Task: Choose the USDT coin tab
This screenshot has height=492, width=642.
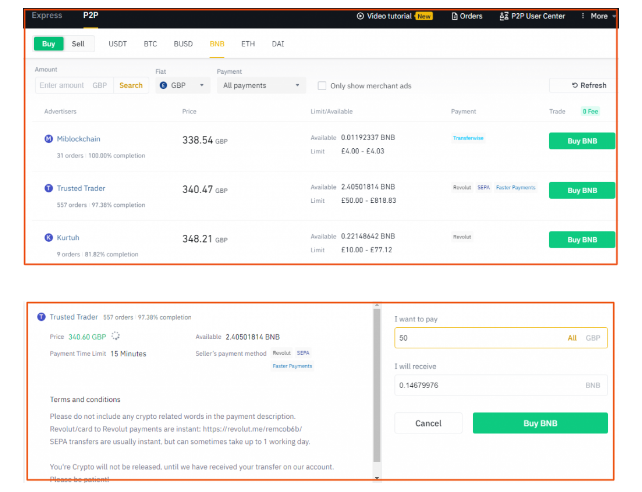Action: (x=118, y=44)
